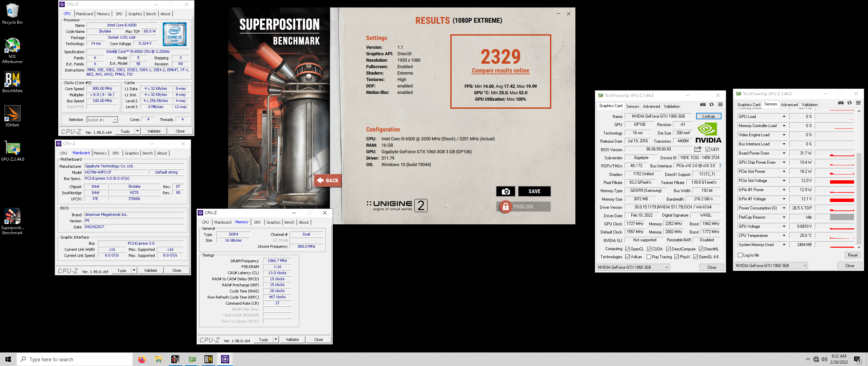Toggle Vulkan checkbox in GPU-Z
The image size is (868, 366).
coord(628,257)
